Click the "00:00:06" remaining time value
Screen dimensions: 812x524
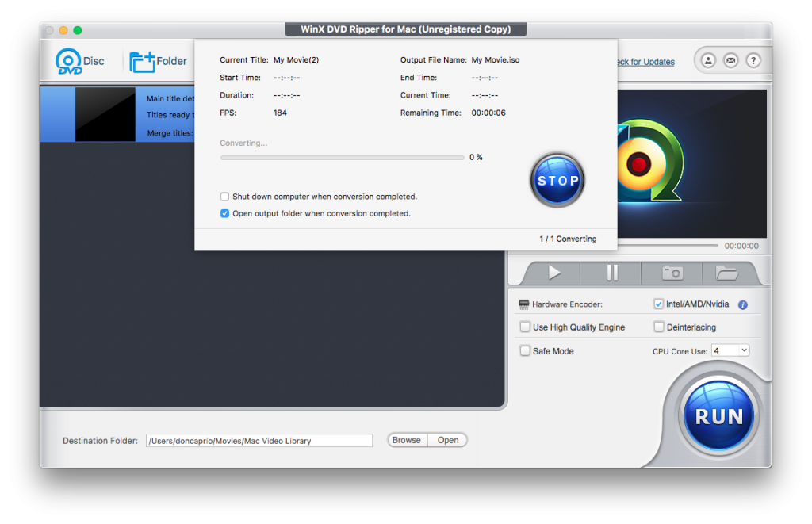(488, 113)
